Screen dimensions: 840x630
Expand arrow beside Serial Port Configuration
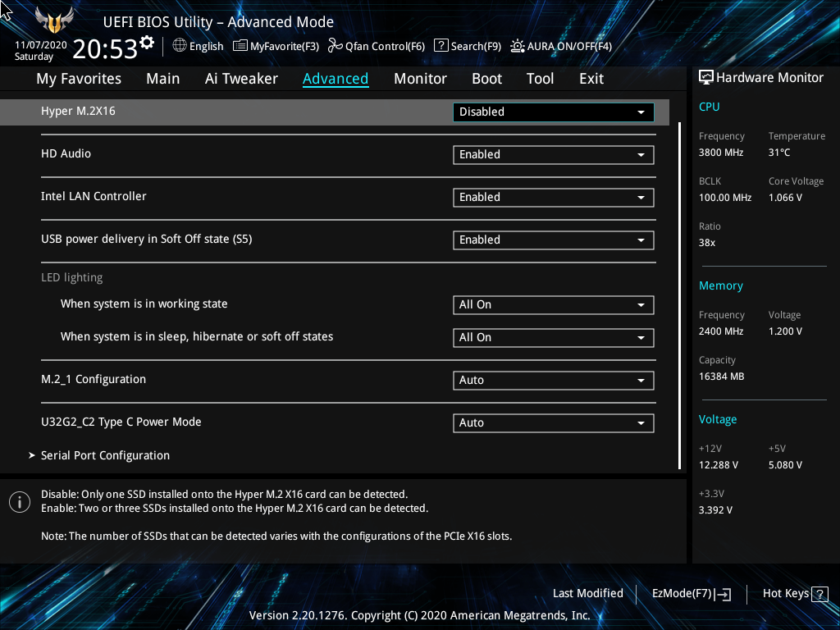pos(32,455)
